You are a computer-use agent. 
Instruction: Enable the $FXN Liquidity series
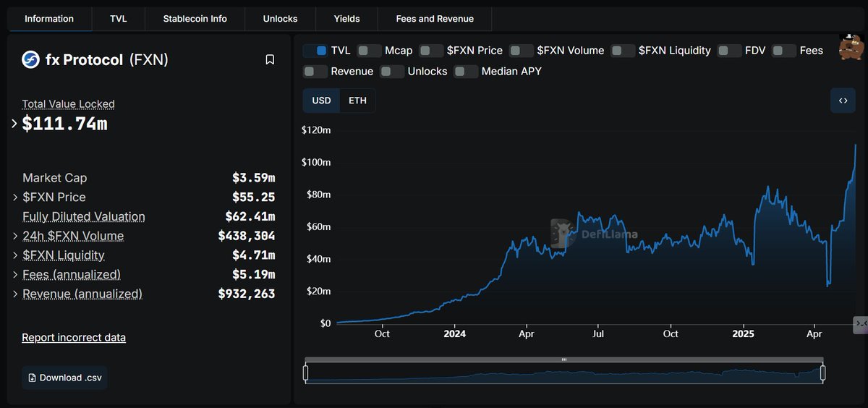623,51
